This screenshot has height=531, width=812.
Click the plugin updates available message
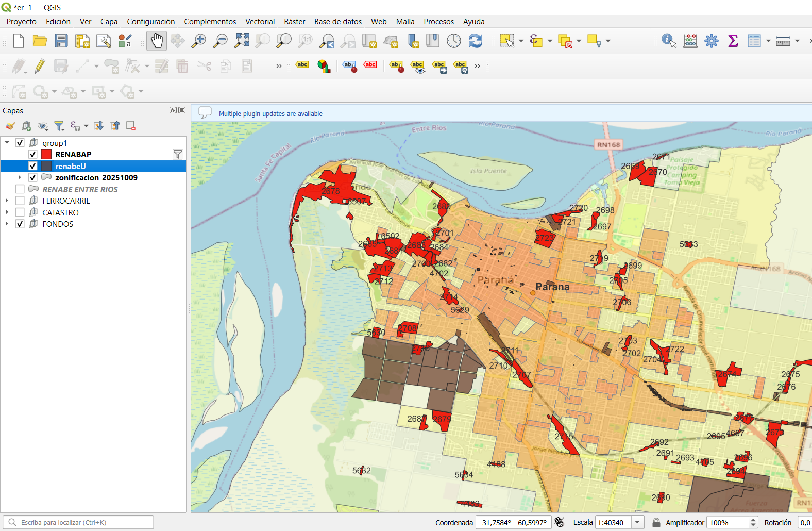click(270, 113)
